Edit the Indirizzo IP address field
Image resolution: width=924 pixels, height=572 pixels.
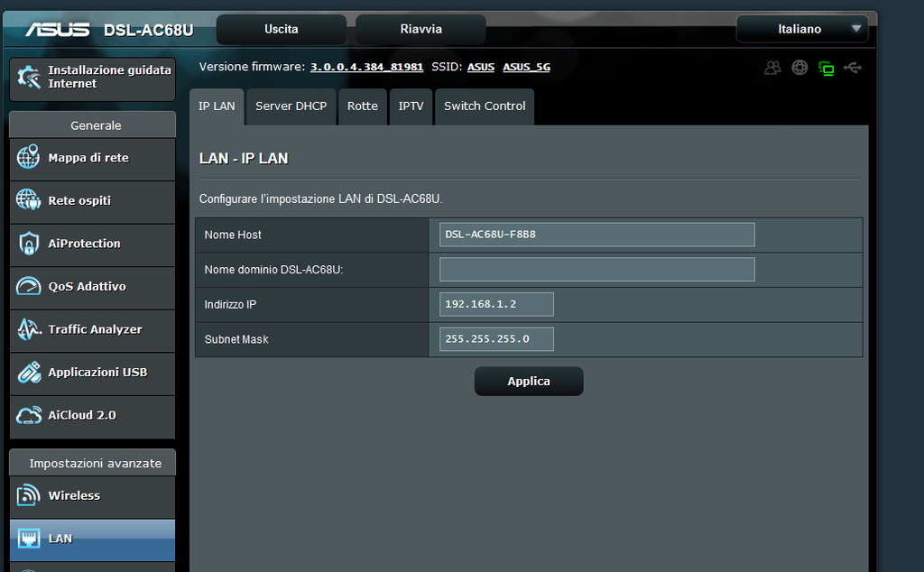pos(496,304)
